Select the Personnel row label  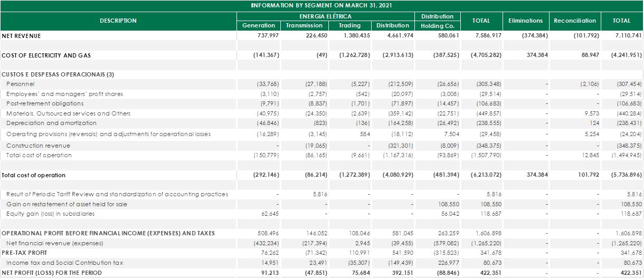tap(20, 84)
